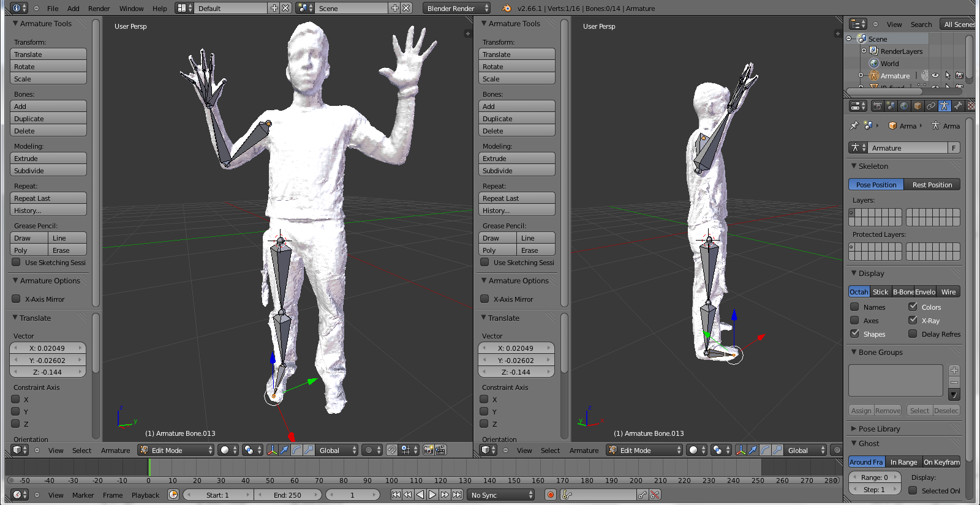This screenshot has width=980, height=505.
Task: Tick the Names display checkbox
Action: (x=854, y=307)
